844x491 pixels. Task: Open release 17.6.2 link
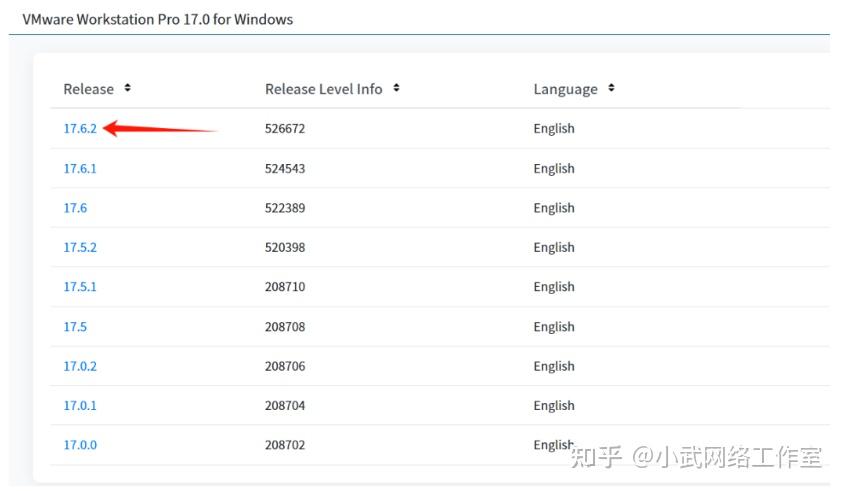[x=80, y=129]
